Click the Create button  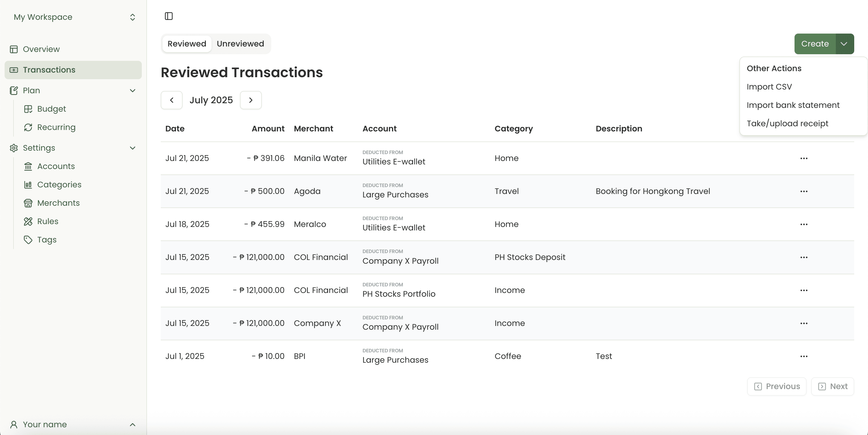[x=815, y=44]
